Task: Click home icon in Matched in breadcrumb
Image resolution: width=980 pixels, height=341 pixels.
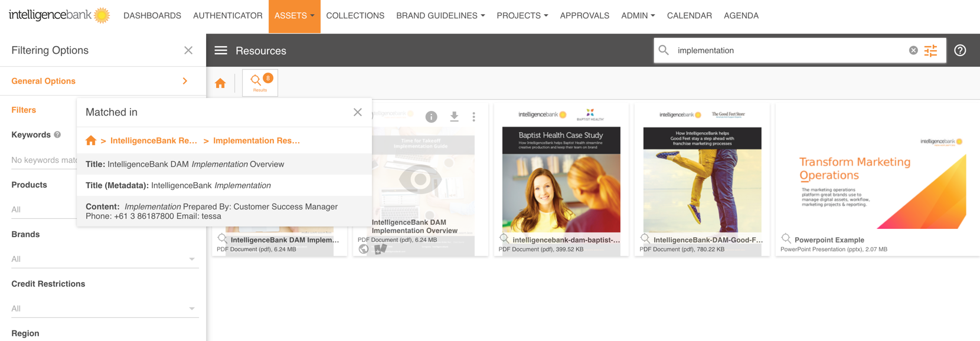Action: [91, 140]
